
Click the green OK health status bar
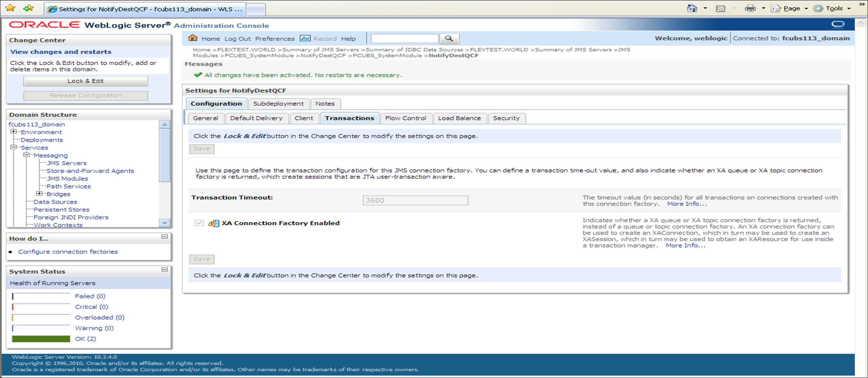coord(41,339)
